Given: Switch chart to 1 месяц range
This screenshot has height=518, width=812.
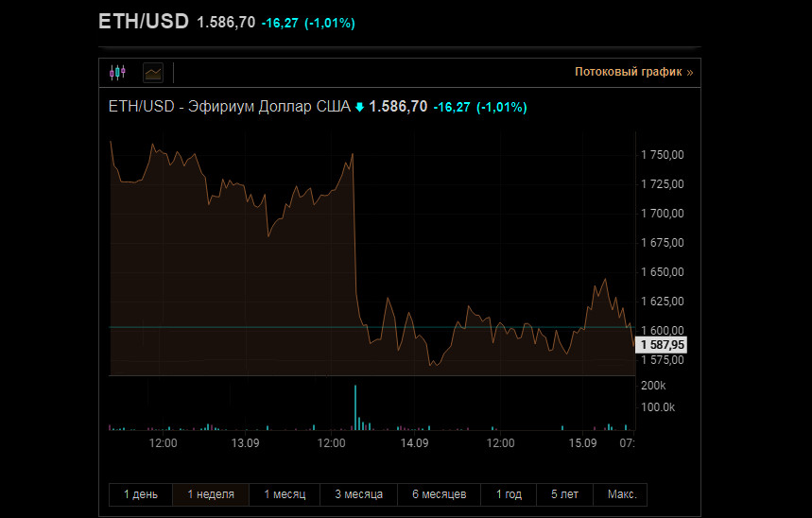Looking at the screenshot, I should pyautogui.click(x=285, y=494).
